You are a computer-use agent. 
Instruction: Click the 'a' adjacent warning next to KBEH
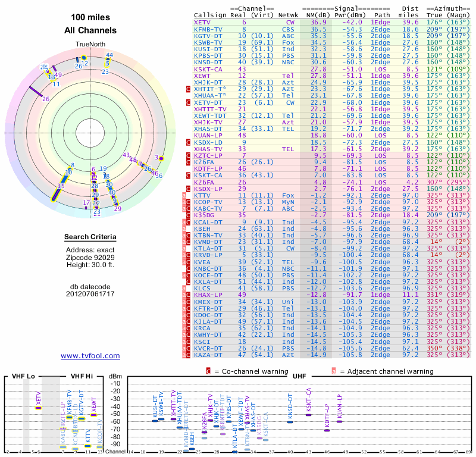coord(184,228)
